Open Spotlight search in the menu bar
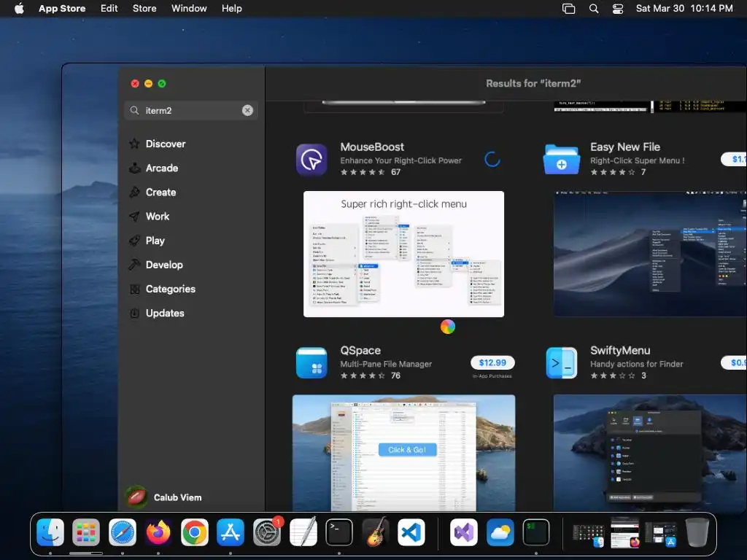 [594, 9]
